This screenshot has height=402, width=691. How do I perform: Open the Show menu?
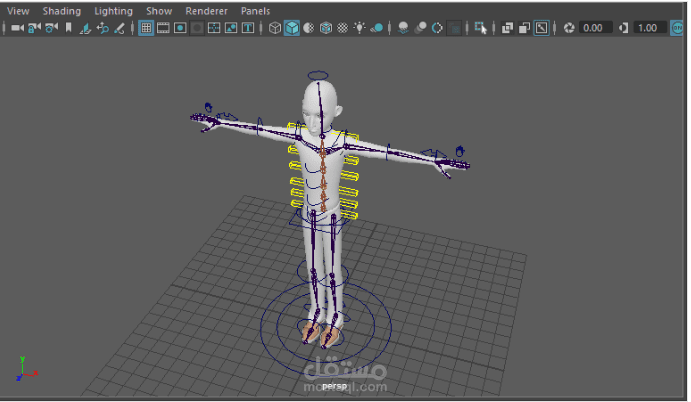[x=159, y=11]
